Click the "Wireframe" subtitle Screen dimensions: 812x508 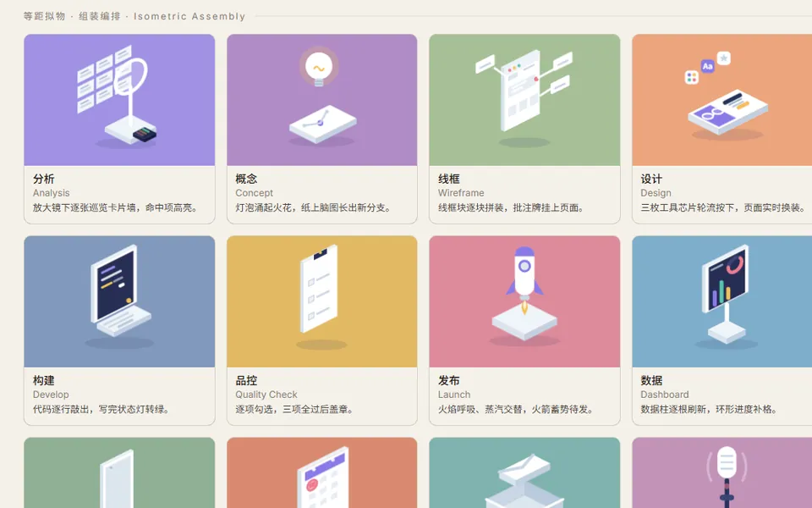tap(461, 193)
